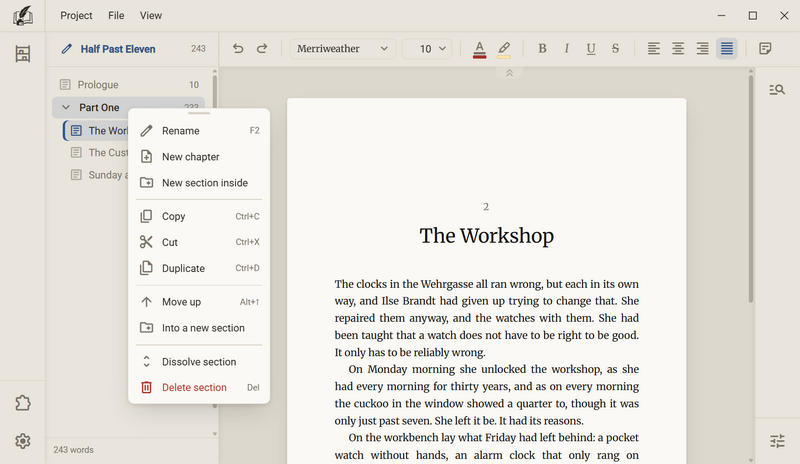
Task: Open the find and replace icon
Action: 777,90
